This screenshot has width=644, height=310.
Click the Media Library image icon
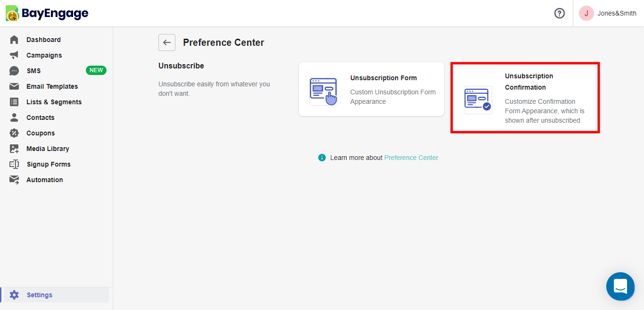pos(14,149)
